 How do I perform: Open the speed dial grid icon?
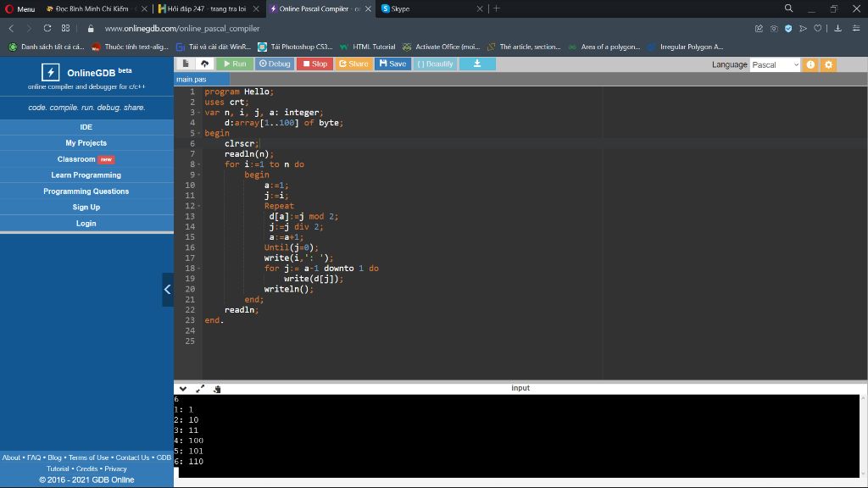(x=66, y=28)
